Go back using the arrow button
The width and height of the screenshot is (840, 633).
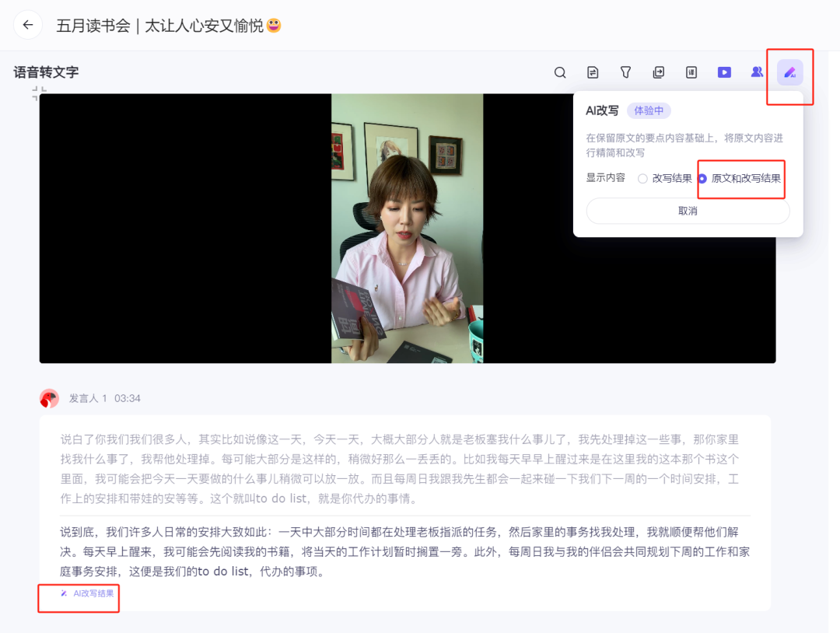point(28,25)
